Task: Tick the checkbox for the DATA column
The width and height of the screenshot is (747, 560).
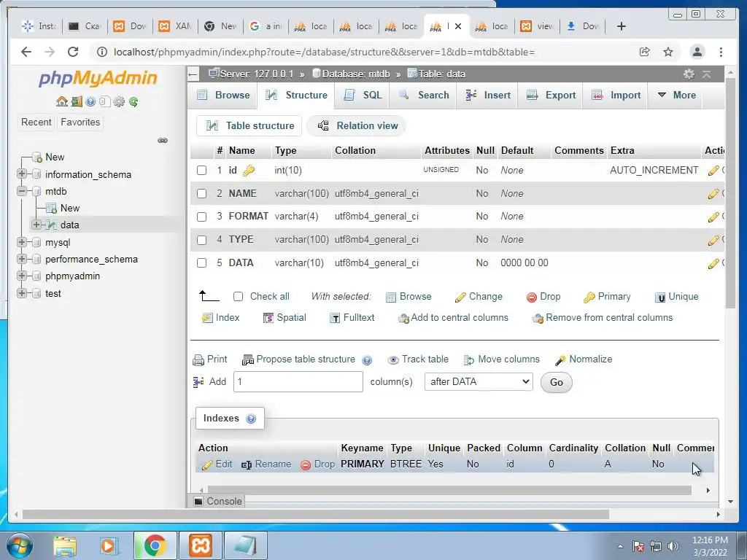Action: pos(201,263)
